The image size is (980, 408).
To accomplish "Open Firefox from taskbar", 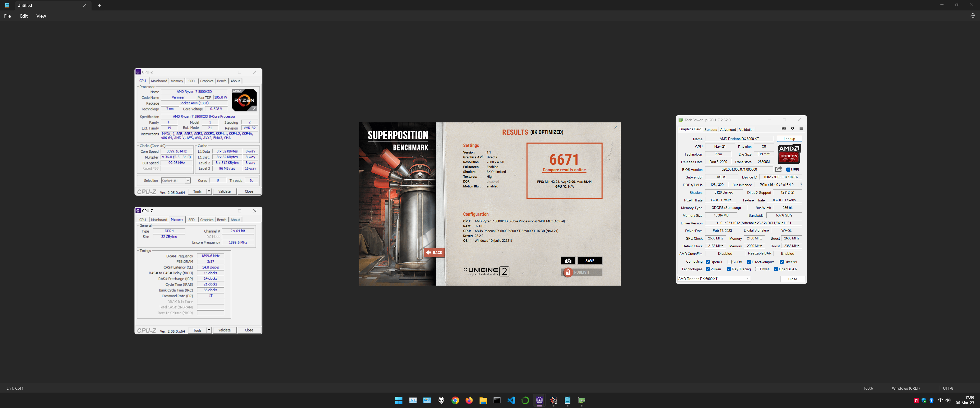I will [x=469, y=400].
